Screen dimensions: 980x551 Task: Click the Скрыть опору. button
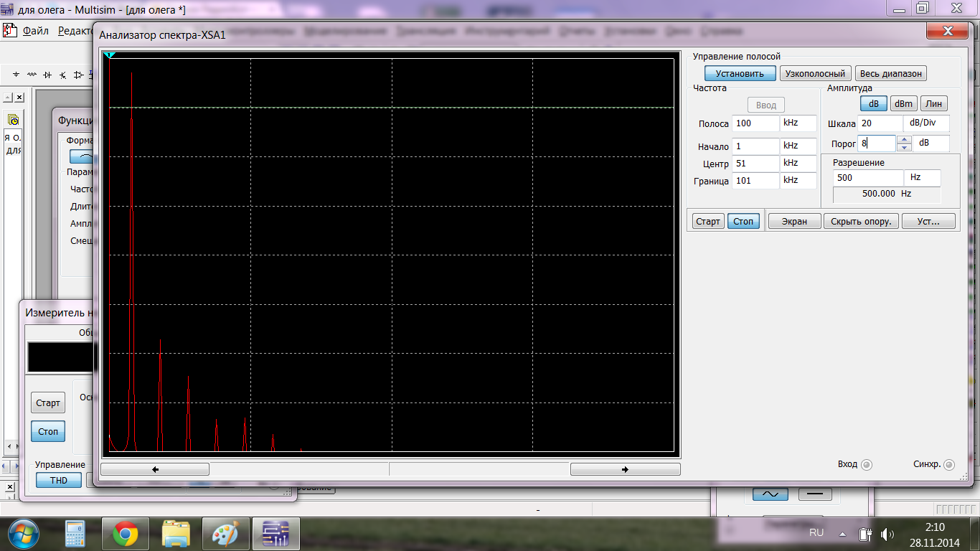coord(861,221)
